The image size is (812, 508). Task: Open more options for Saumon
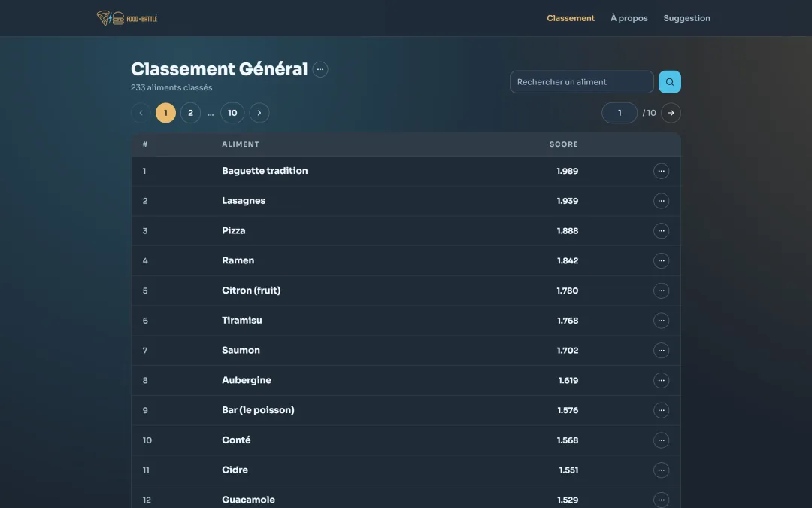point(662,351)
